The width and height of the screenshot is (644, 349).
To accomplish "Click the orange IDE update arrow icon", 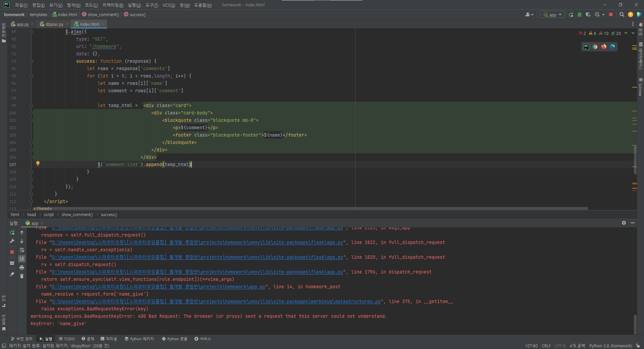I will coord(631,15).
